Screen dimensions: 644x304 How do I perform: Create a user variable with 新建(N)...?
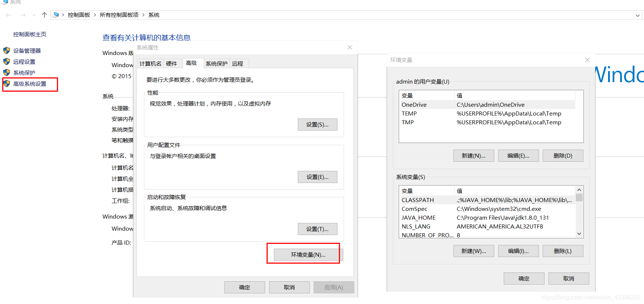pos(474,156)
